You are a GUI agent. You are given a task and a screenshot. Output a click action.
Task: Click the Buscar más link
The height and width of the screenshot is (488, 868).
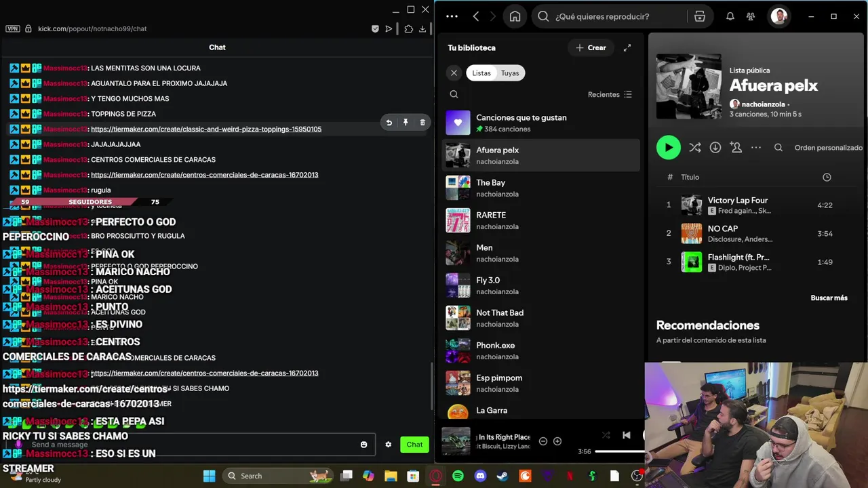point(829,298)
